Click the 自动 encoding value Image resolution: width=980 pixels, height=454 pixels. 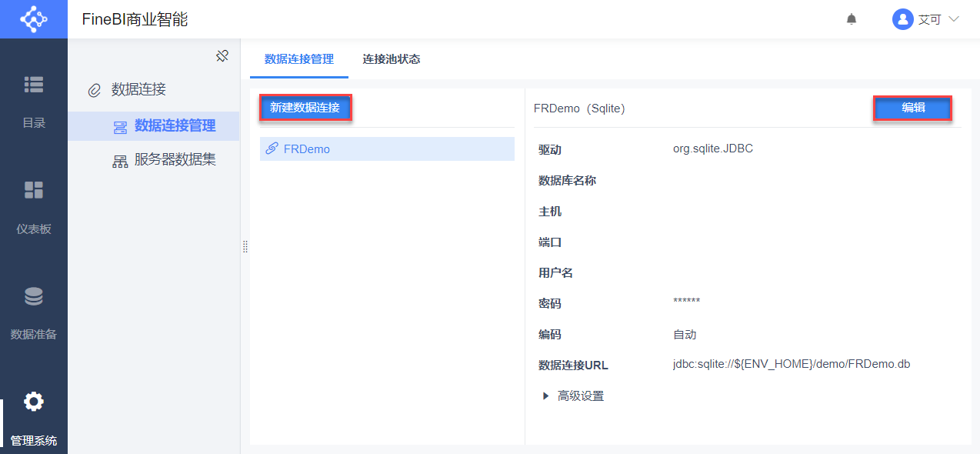[x=685, y=334]
